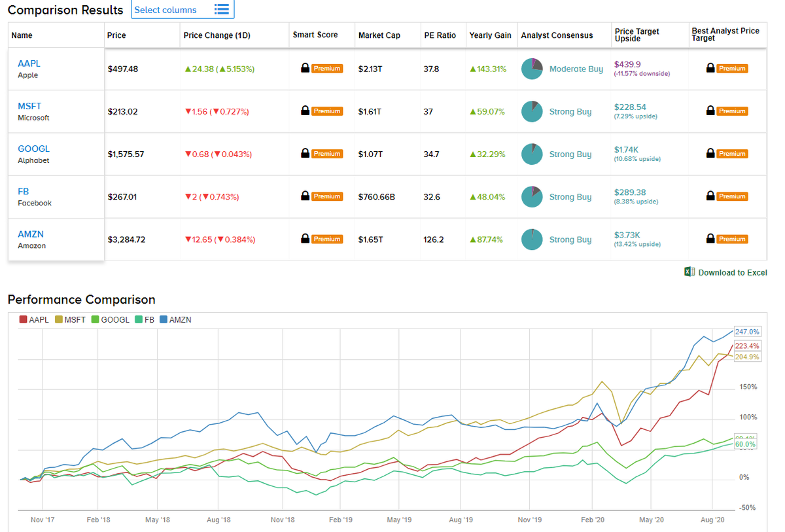Click the AAPL analyst consensus pie chart
The width and height of the screenshot is (785, 532).
click(532, 69)
